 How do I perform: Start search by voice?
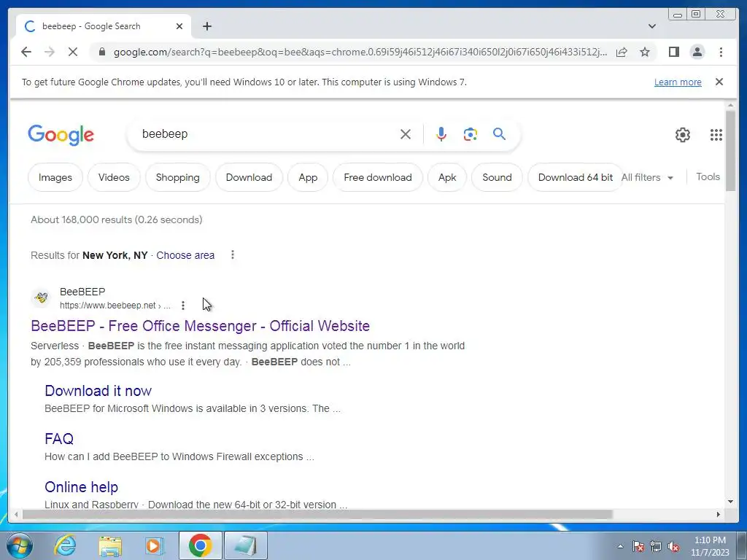point(441,134)
